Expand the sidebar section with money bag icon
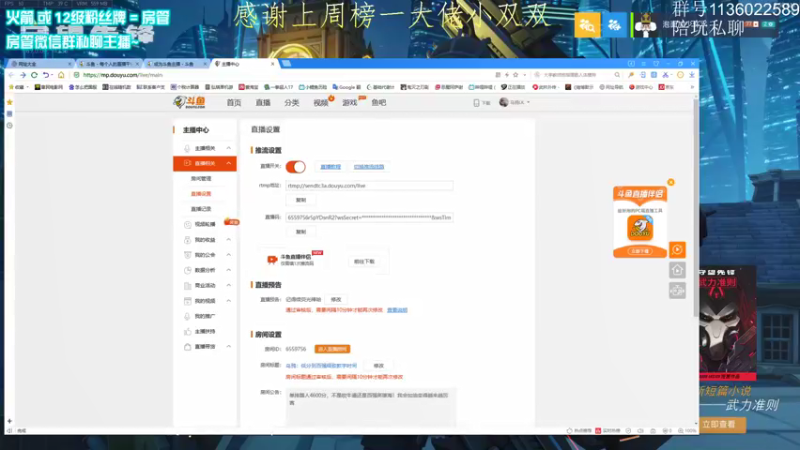The width and height of the screenshot is (800, 450). tap(205, 240)
